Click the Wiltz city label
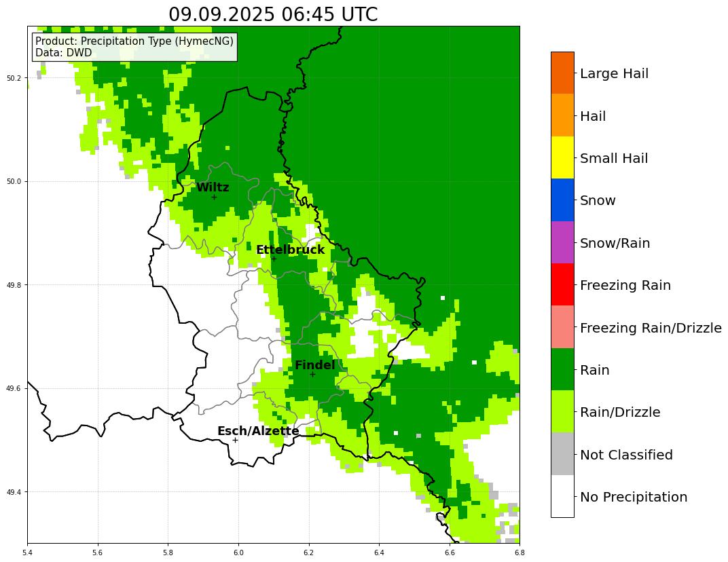 point(213,187)
